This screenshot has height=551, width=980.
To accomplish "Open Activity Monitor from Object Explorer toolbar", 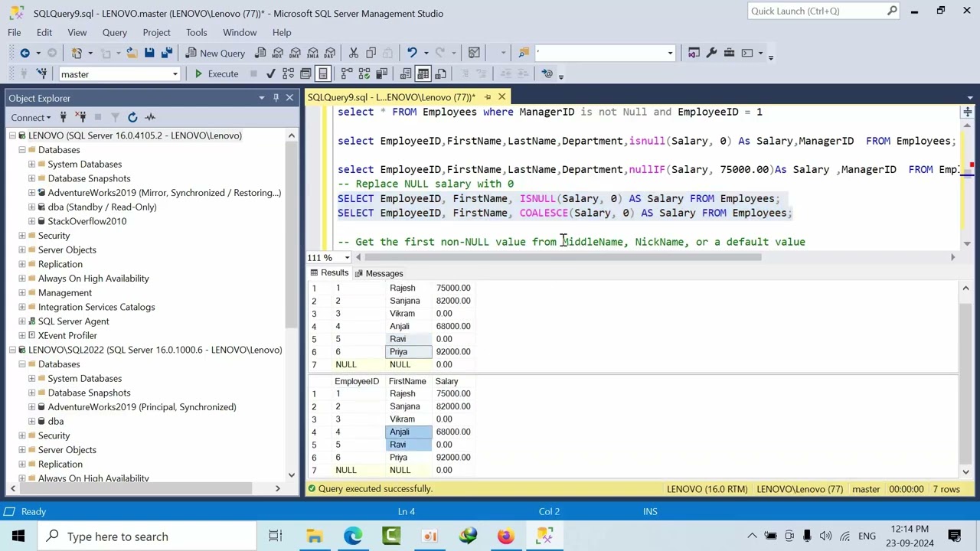I will click(x=150, y=117).
